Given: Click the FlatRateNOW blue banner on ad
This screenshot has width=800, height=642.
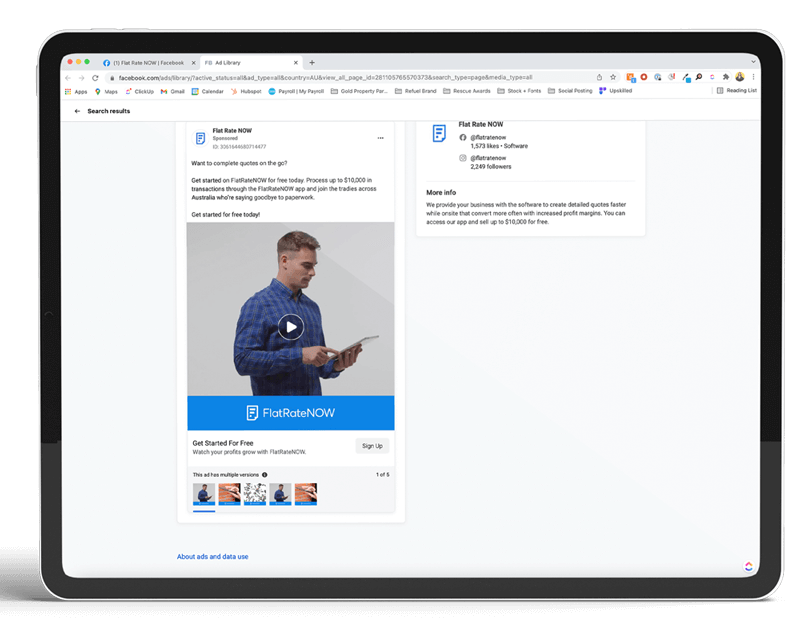Looking at the screenshot, I should (x=291, y=413).
